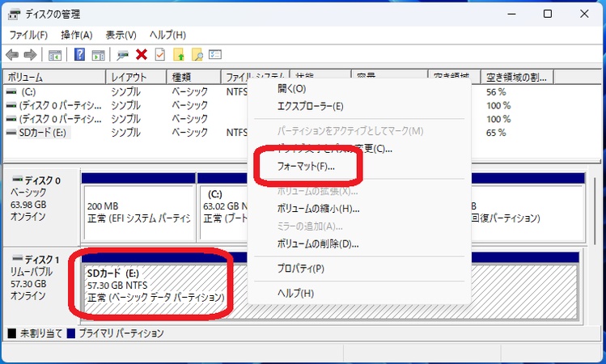Click the Disk Management app title icon
This screenshot has width=606, height=364.
point(15,15)
